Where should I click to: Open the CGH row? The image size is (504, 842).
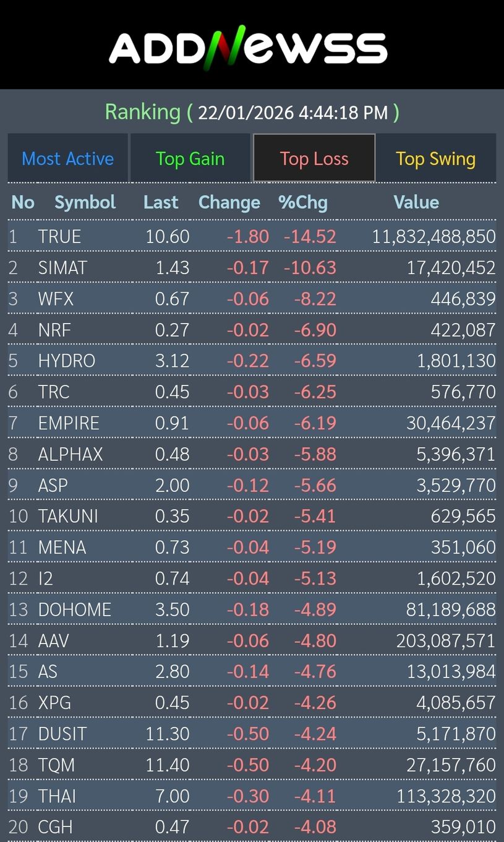pyautogui.click(x=55, y=827)
